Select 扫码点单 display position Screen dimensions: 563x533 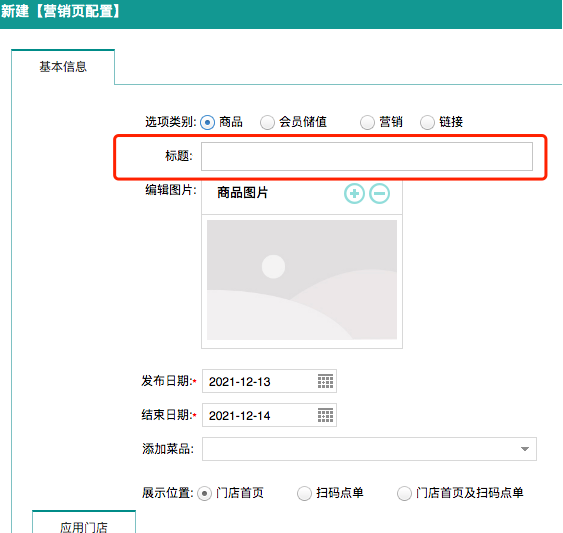click(304, 493)
